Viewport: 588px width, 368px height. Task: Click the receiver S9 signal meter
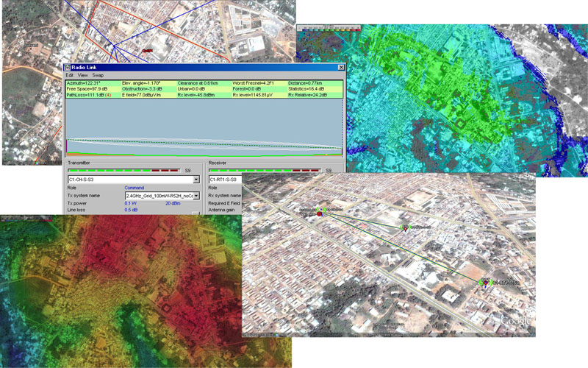click(265, 171)
